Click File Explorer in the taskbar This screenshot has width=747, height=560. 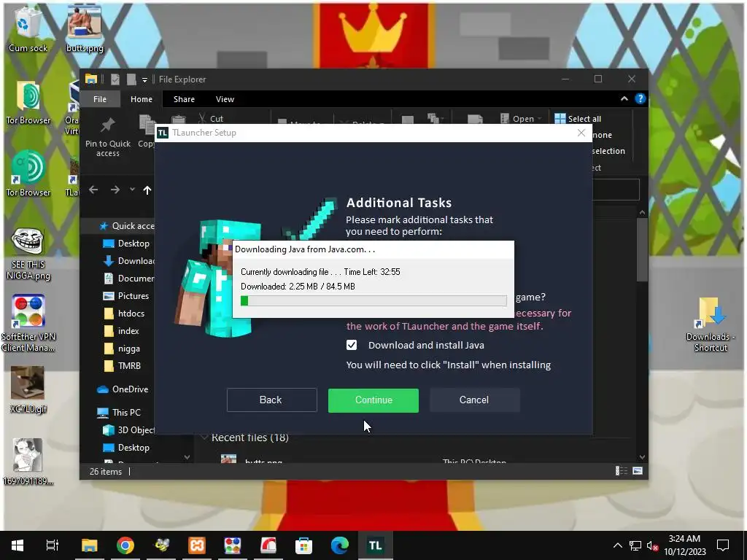click(x=89, y=545)
